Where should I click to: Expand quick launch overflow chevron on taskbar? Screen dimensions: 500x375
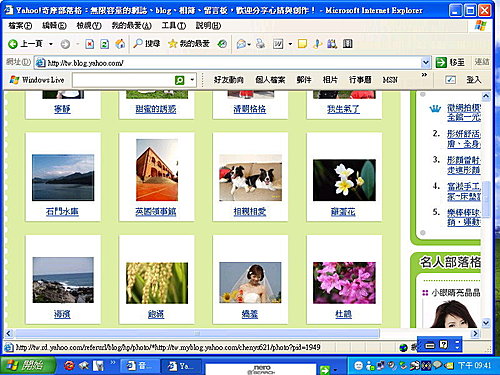click(x=113, y=362)
